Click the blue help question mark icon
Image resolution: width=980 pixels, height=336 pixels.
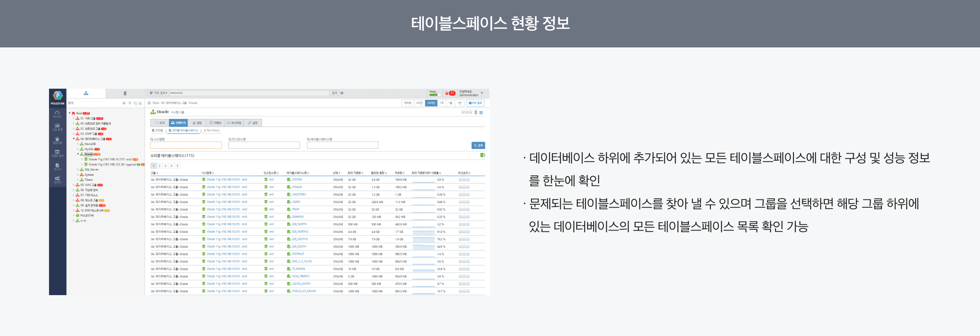pyautogui.click(x=342, y=93)
